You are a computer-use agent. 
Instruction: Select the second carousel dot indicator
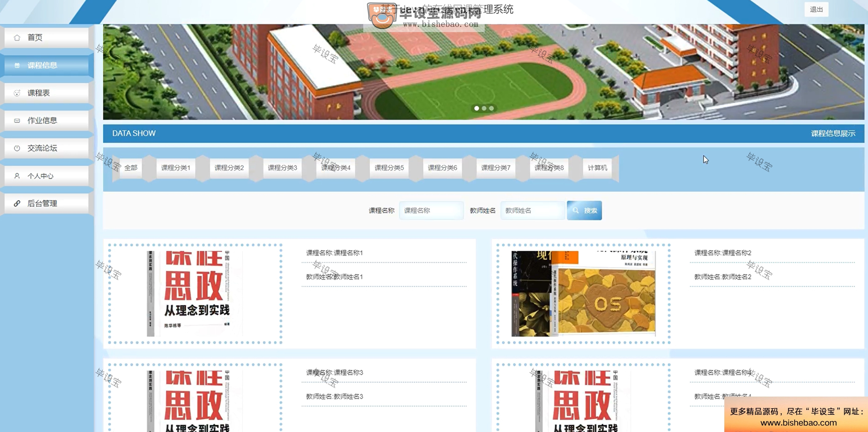484,108
